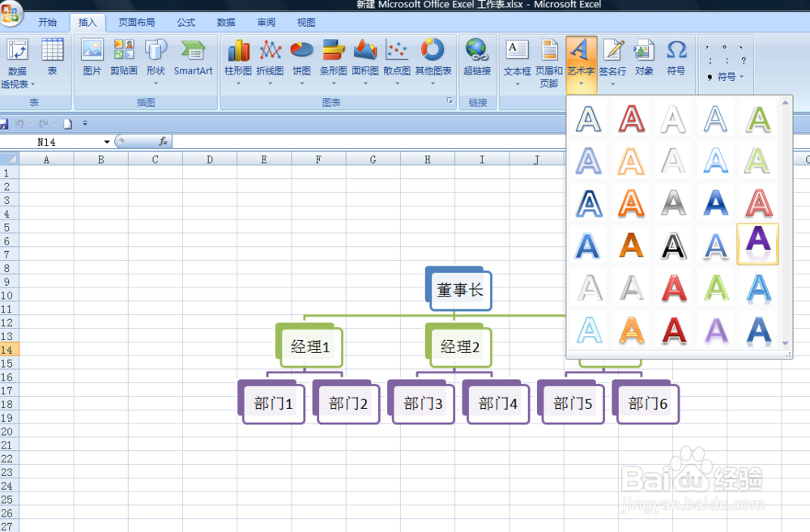Insert a SmartArt graphic

tap(194, 57)
